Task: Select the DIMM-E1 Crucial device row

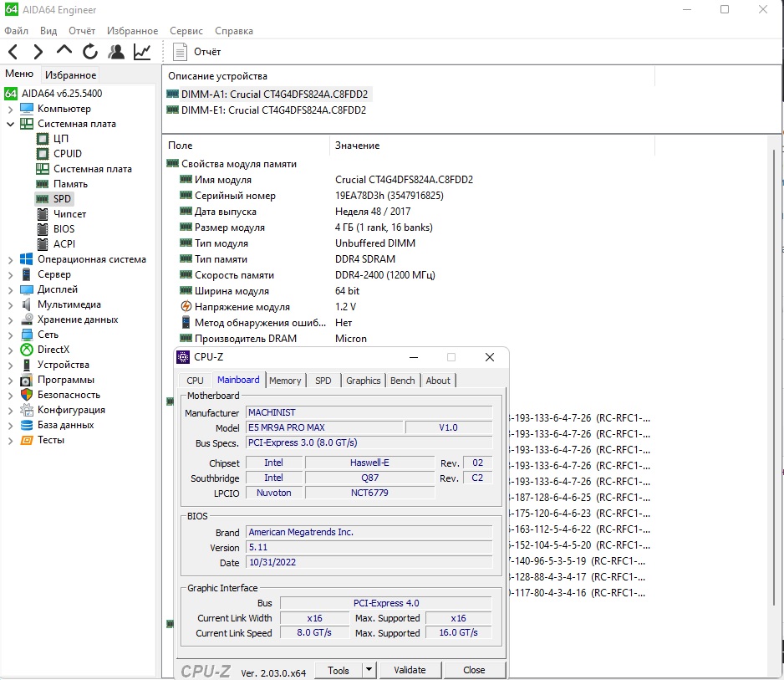Action: [267, 110]
